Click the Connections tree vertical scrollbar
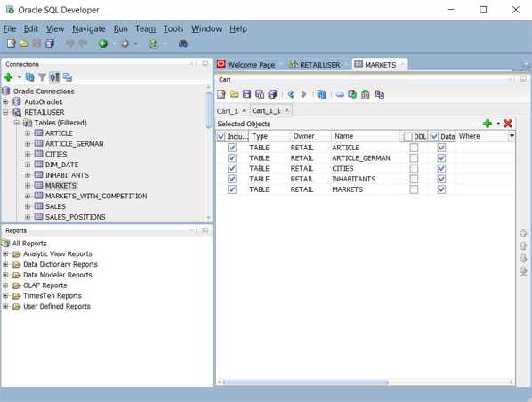Image resolution: width=532 pixels, height=402 pixels. click(x=208, y=109)
